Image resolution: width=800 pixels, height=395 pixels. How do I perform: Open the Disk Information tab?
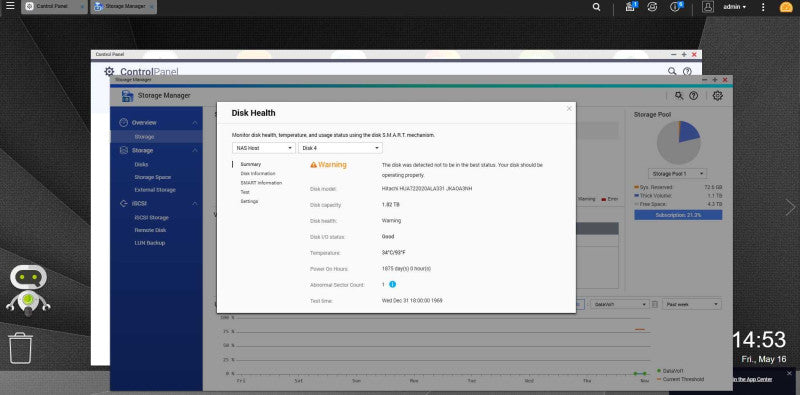click(258, 174)
